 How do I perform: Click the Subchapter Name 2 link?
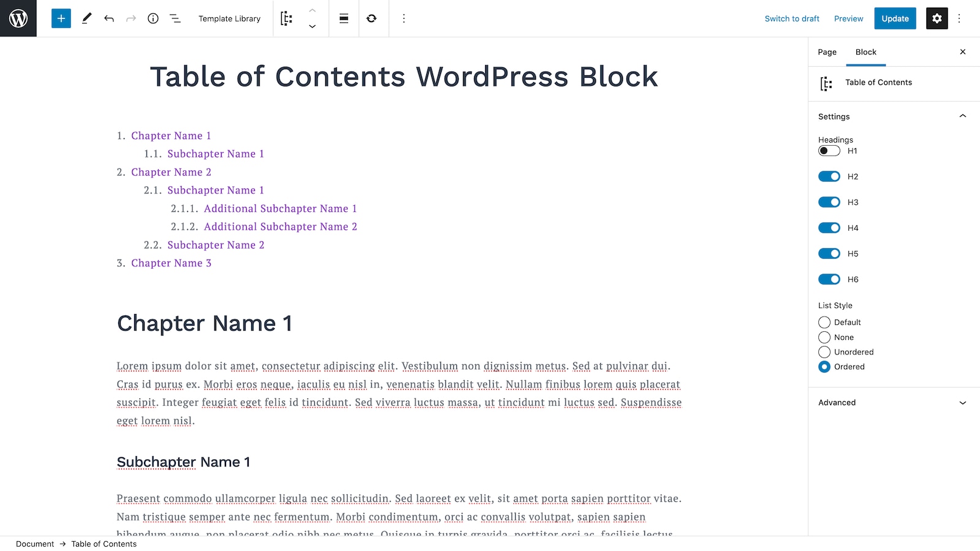coord(216,245)
